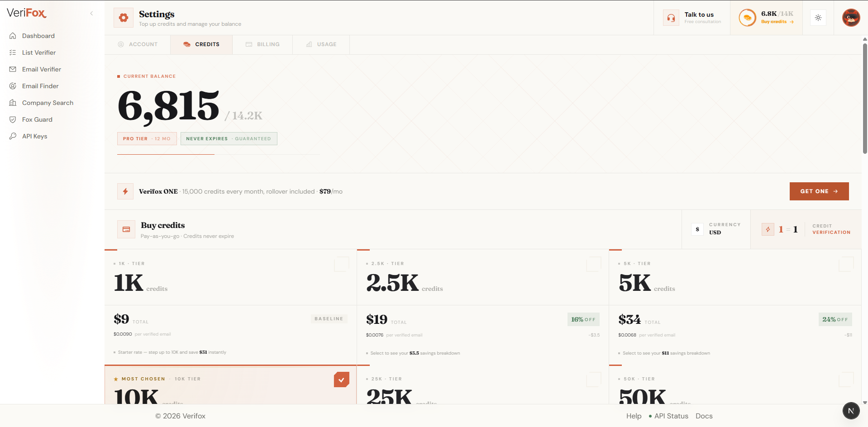Select the 2.5K tier checkbox

pyautogui.click(x=594, y=264)
